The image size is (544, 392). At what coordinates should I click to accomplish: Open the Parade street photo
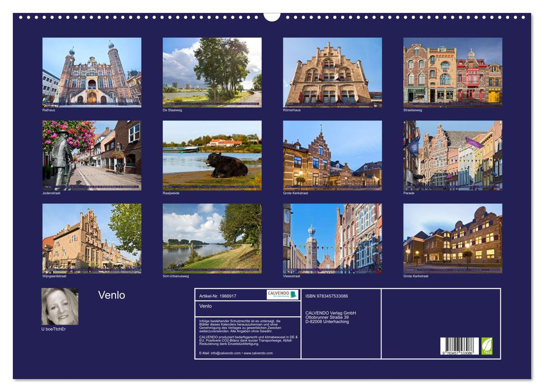click(x=453, y=155)
